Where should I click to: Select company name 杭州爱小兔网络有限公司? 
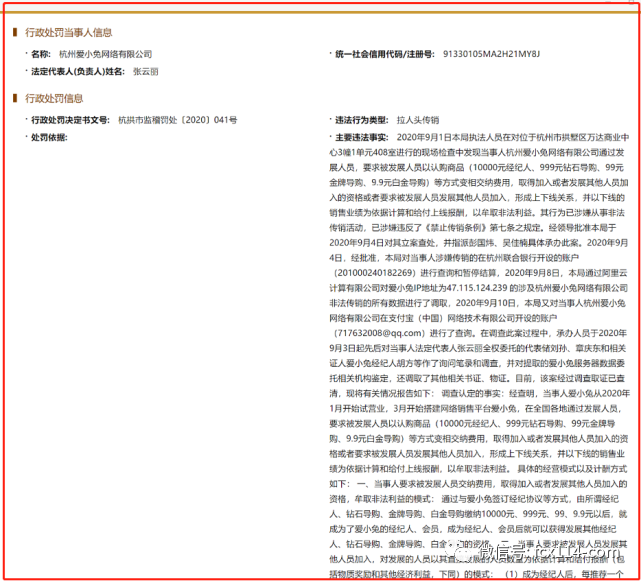105,54
